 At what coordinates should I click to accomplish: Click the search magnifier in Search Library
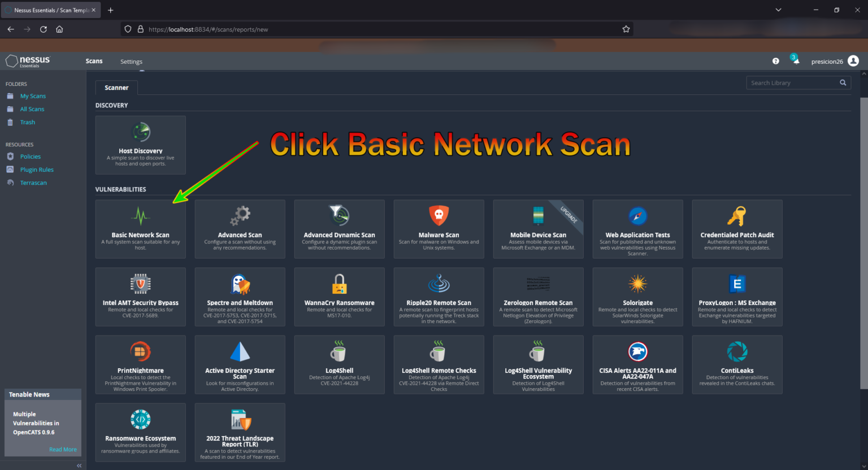843,82
